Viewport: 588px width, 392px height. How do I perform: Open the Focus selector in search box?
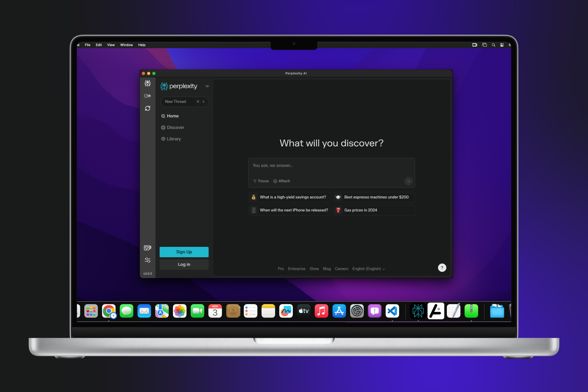click(261, 181)
